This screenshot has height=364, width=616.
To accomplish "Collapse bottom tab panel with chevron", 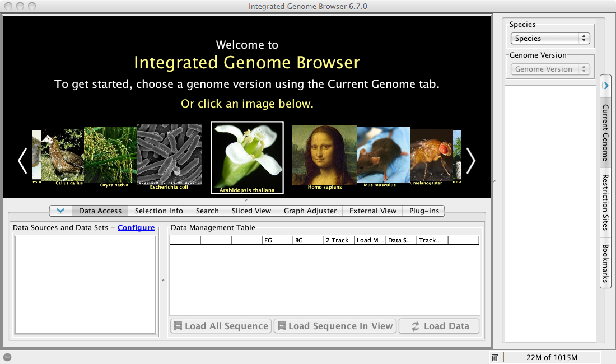I will 60,211.
